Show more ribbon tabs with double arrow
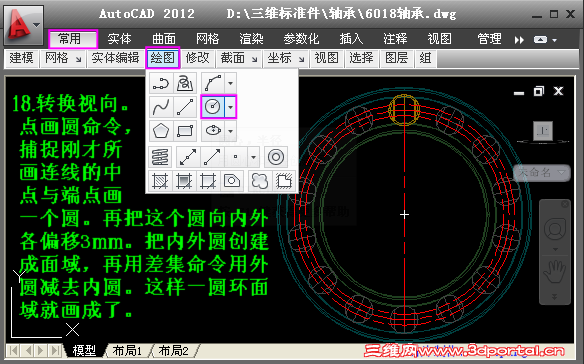 pyautogui.click(x=519, y=40)
